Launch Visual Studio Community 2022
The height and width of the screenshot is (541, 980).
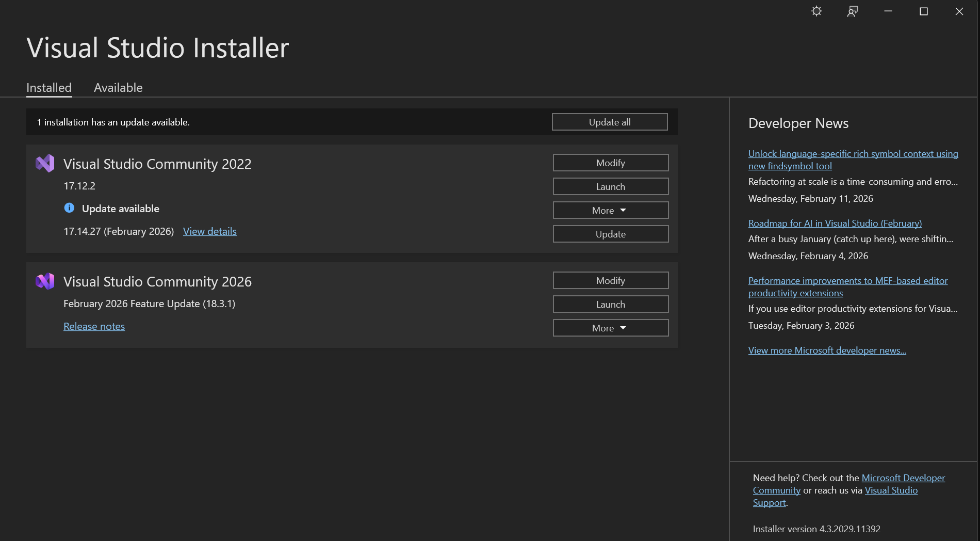(610, 186)
